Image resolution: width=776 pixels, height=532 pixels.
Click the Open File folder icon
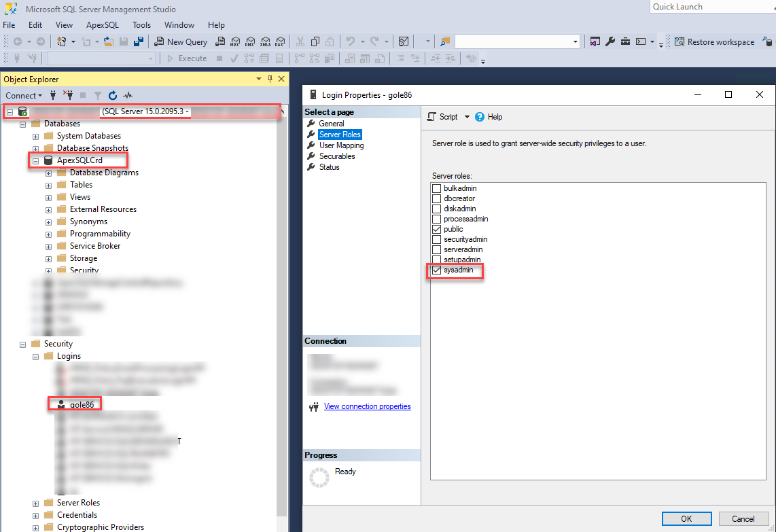[109, 42]
